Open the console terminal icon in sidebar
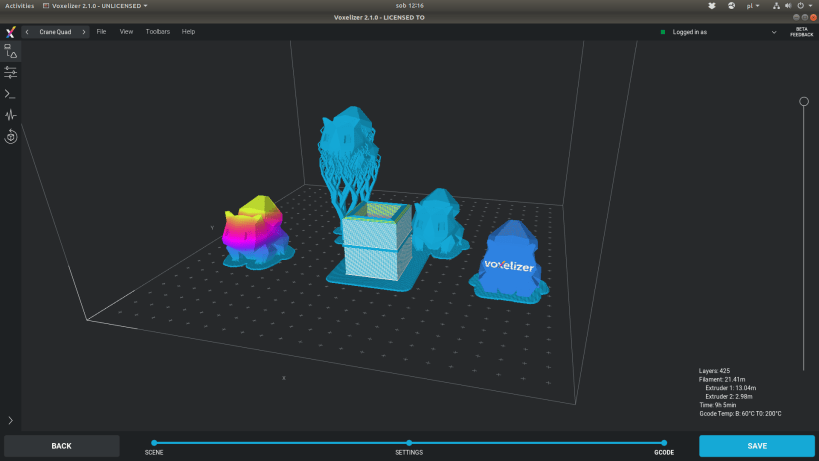This screenshot has height=461, width=819. [10, 94]
